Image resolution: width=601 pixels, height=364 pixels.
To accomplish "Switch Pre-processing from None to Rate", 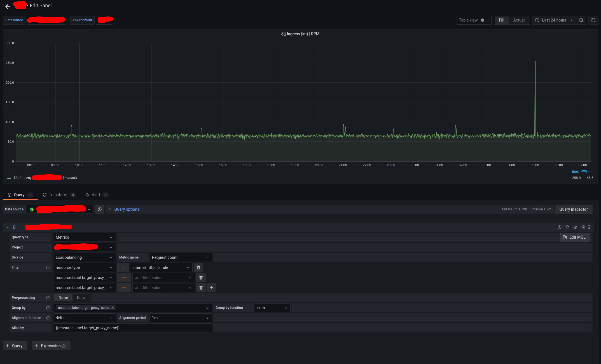I will [81, 297].
